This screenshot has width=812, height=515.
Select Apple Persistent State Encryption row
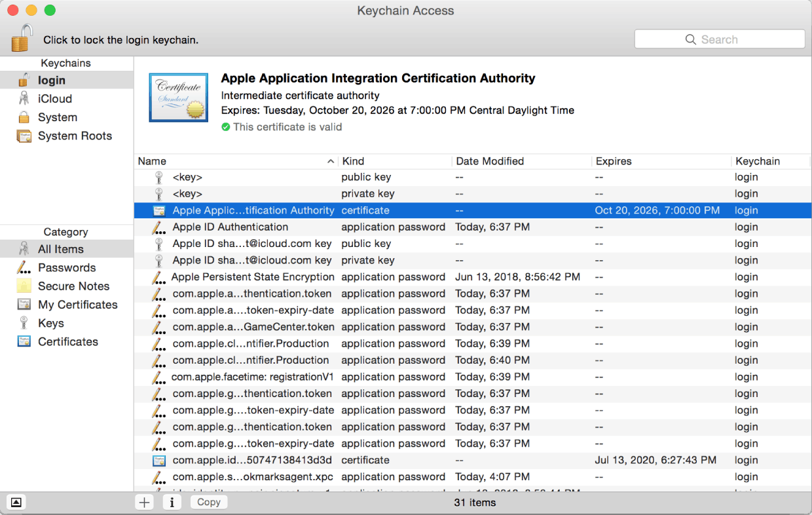coord(473,277)
